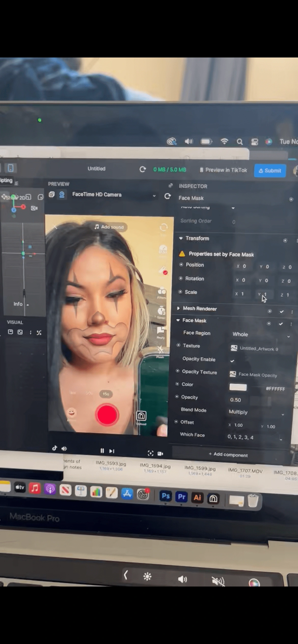
Task: Click Preview in TikTok
Action: coord(223,170)
